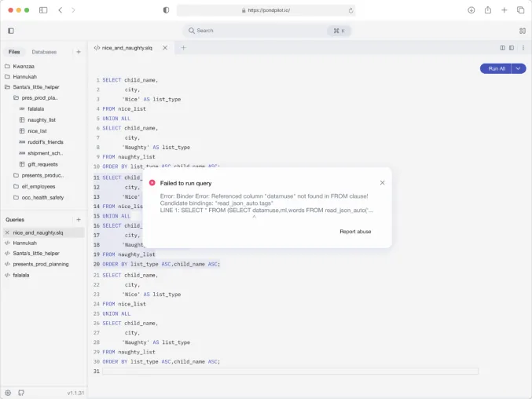Viewport: 532px width, 399px height.
Task: Select the naughty_list table
Action: [42, 119]
